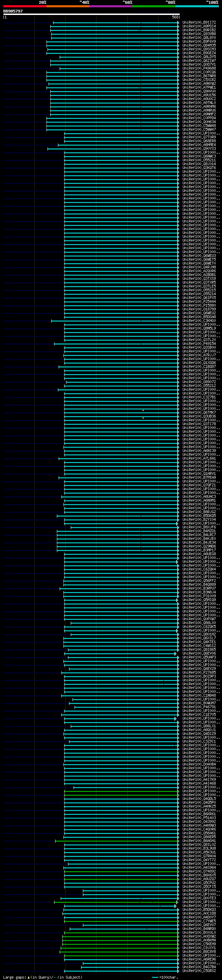Viewport: 222px width, 980px height.
Task: Open the UniRef100_A8HME4 entry
Action: pos(199,145)
